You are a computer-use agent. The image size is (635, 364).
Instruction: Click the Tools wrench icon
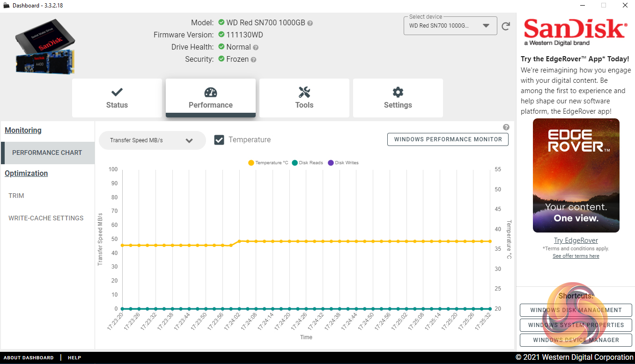pos(304,92)
